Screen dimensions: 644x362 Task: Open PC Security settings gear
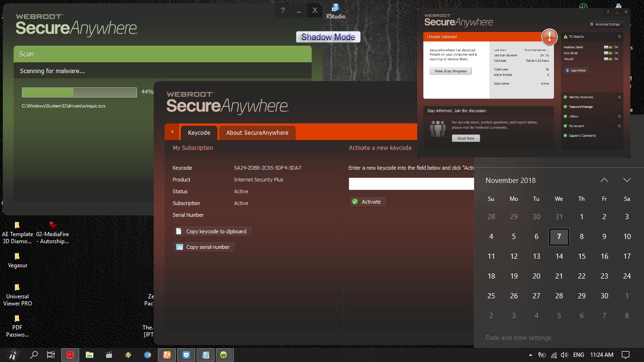click(x=619, y=36)
